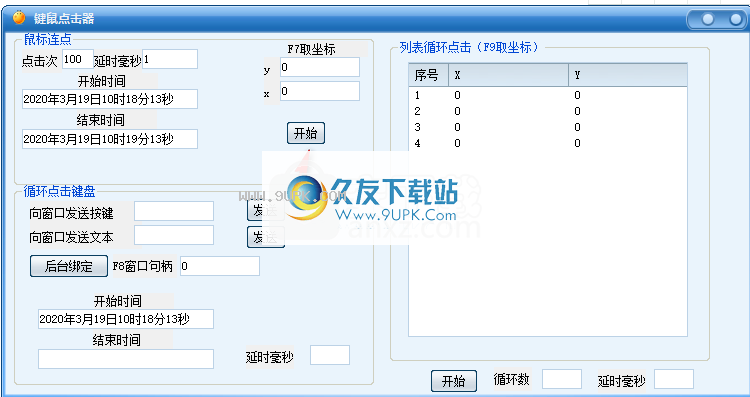The width and height of the screenshot is (750, 397).
Task: Click the X column header in list
Action: [508, 75]
